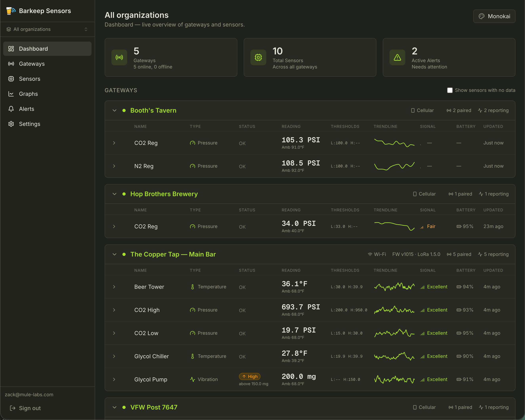Click the battery icon showing 94%
The width and height of the screenshot is (525, 420).
[459, 287]
